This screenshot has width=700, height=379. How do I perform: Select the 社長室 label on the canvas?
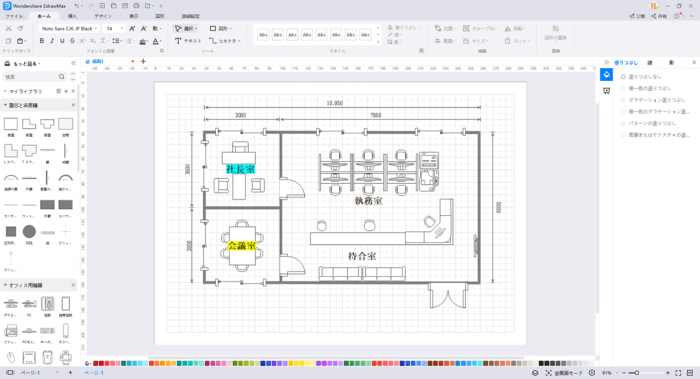(x=241, y=169)
